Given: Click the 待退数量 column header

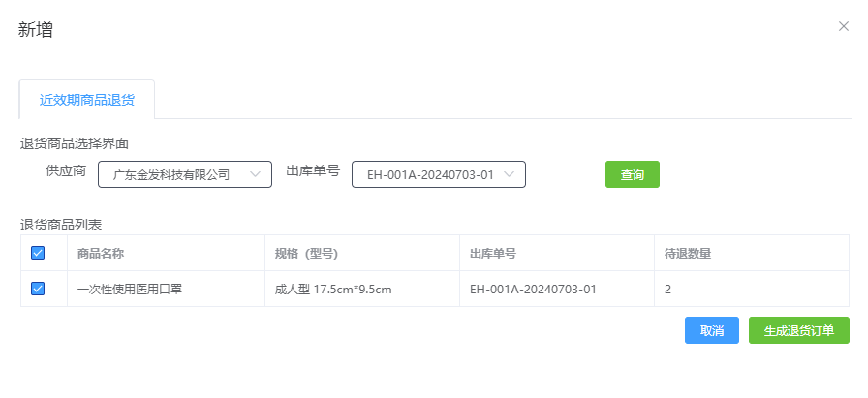Looking at the screenshot, I should 688,254.
